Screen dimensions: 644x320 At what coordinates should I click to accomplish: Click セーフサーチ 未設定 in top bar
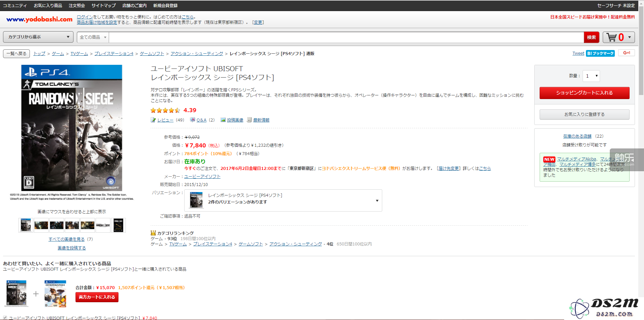pyautogui.click(x=616, y=5)
